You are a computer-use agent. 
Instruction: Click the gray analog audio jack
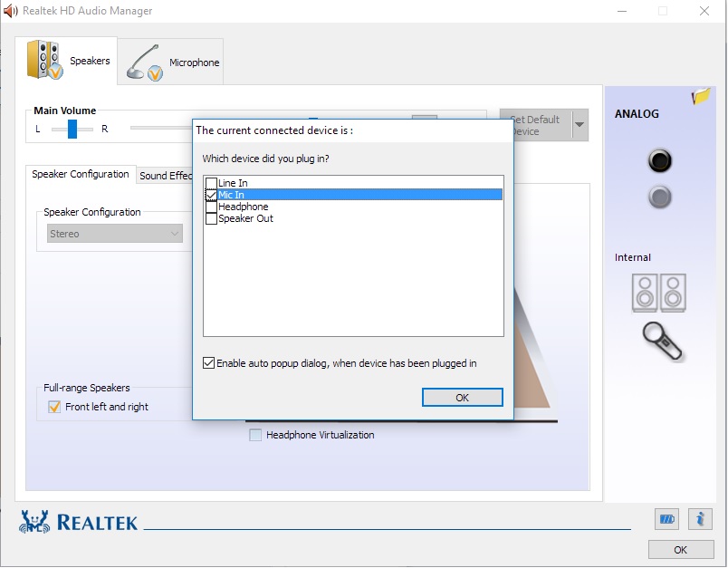(x=659, y=197)
